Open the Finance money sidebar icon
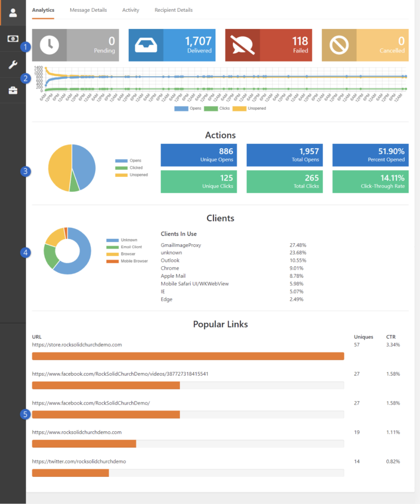 [x=13, y=39]
